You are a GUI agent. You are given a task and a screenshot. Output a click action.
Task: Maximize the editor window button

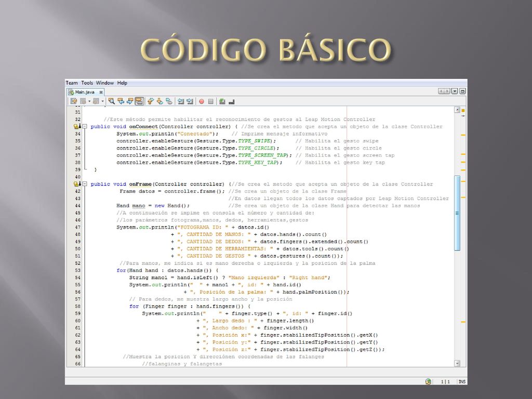(x=462, y=91)
